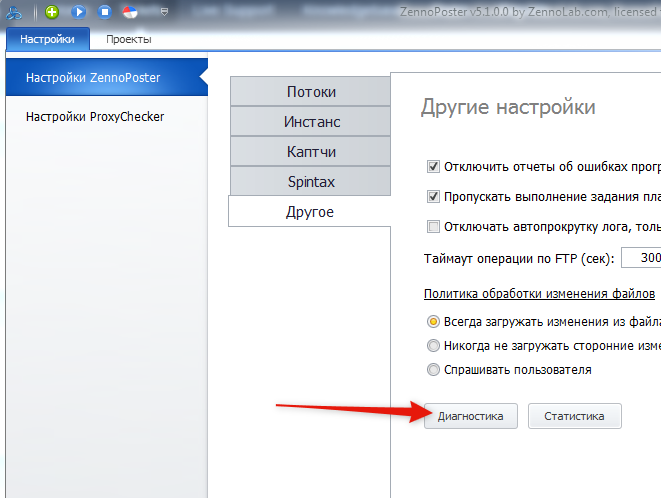Click the Другие настройки page title
This screenshot has height=498, width=661.
point(508,107)
